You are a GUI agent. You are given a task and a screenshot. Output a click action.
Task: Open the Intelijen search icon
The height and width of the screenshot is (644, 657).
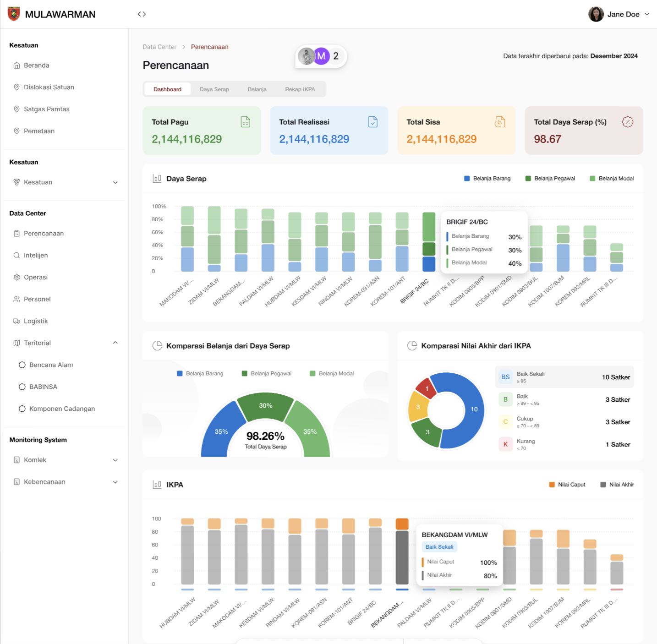click(x=16, y=255)
